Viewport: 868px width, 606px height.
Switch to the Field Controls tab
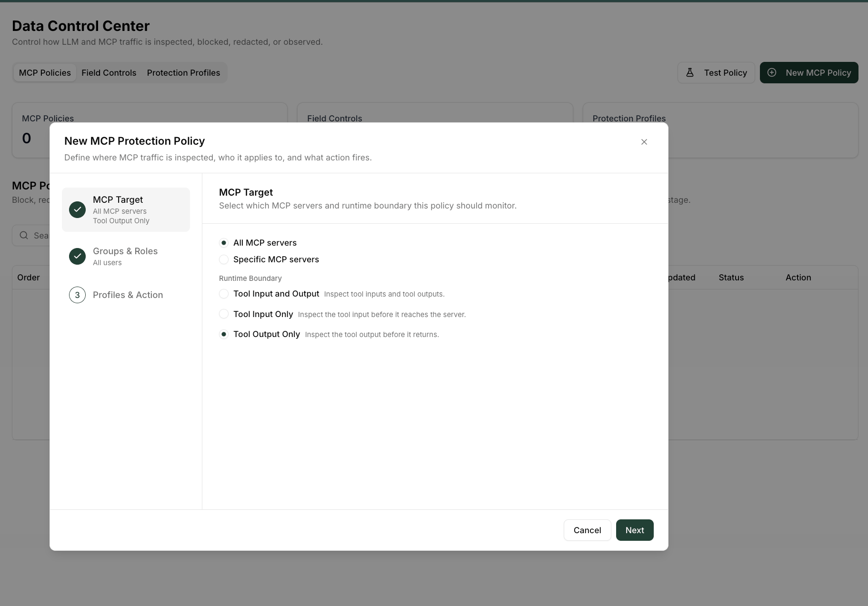coord(109,73)
